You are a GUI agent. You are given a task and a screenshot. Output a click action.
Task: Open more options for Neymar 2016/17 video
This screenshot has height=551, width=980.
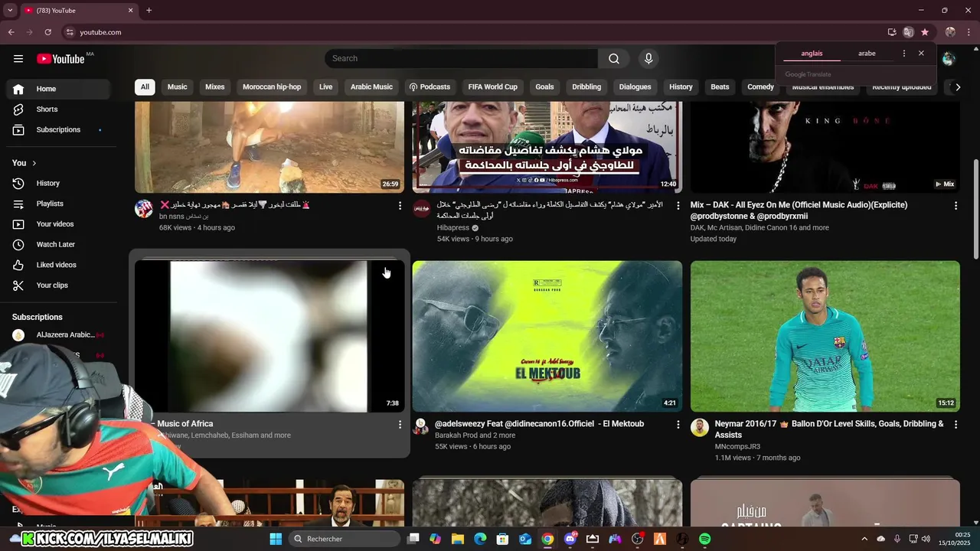(955, 425)
